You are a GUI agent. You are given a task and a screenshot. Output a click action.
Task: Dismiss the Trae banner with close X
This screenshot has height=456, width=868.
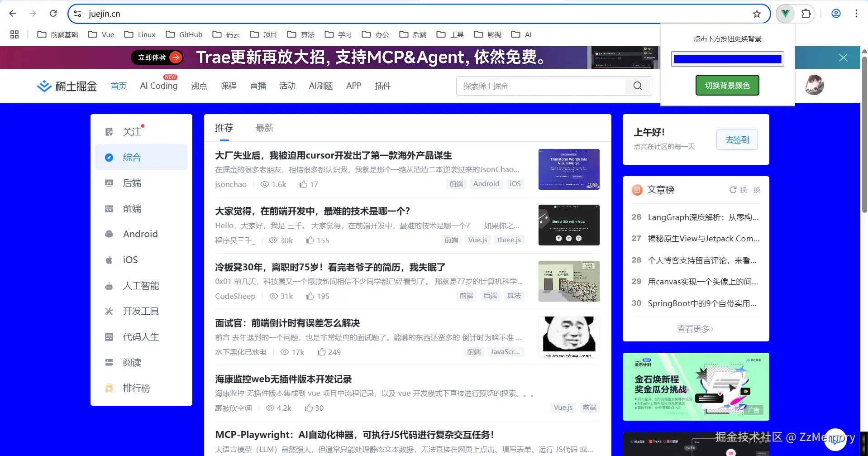(843, 58)
